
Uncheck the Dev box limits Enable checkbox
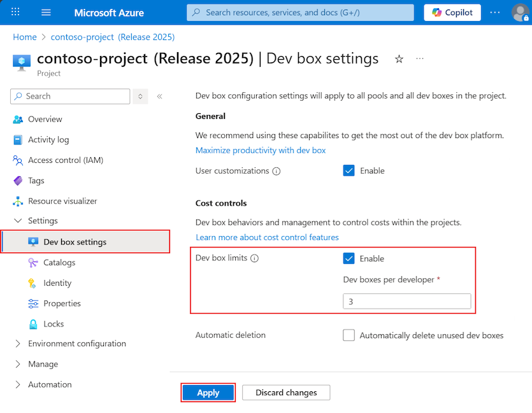point(349,258)
